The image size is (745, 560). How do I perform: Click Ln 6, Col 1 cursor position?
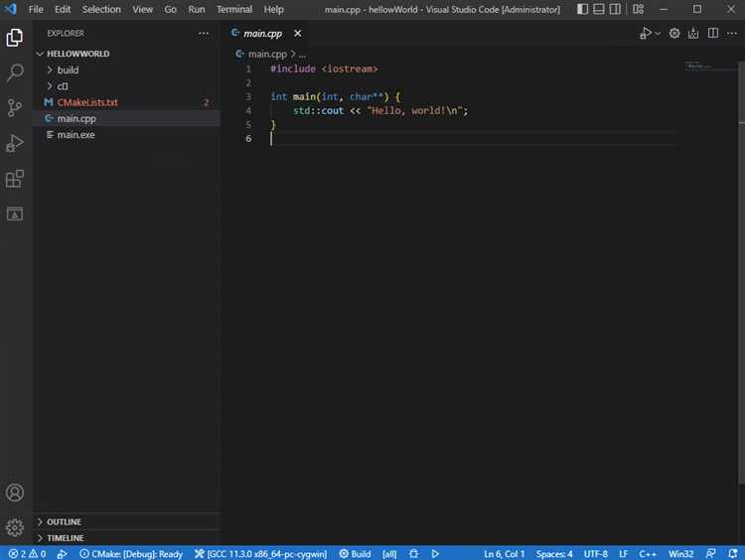[504, 553]
